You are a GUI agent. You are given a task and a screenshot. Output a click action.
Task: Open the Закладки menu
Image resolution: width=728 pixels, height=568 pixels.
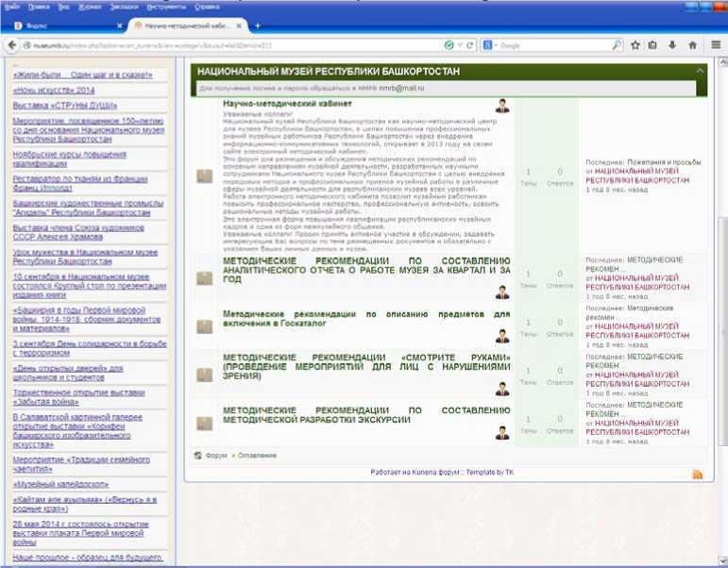point(124,7)
